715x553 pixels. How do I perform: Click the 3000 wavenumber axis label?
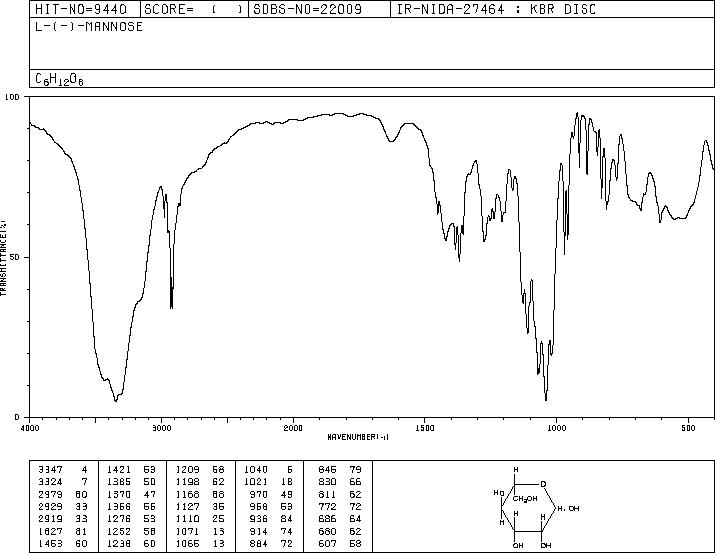[161, 428]
